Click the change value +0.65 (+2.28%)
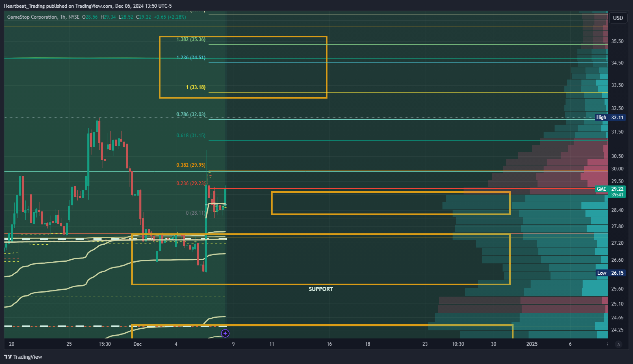 pos(170,17)
